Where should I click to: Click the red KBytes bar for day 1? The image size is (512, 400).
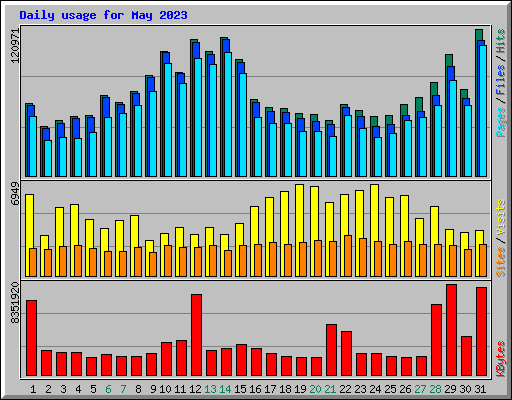pyautogui.click(x=31, y=338)
